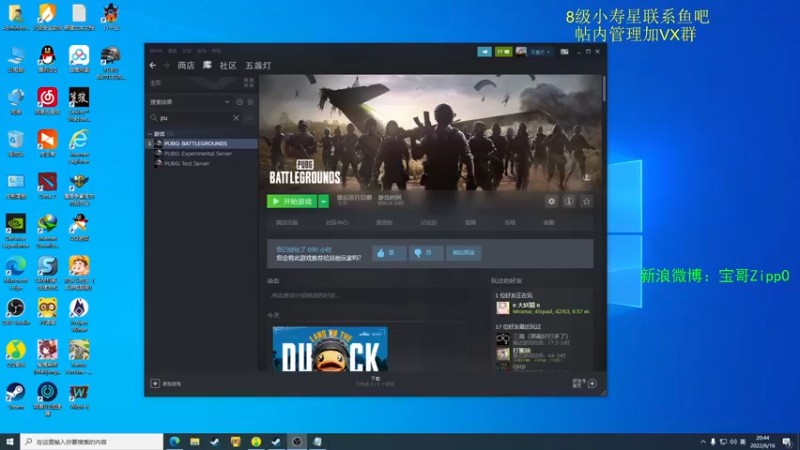
Task: Click the recent activity clock icon
Action: pyautogui.click(x=239, y=102)
